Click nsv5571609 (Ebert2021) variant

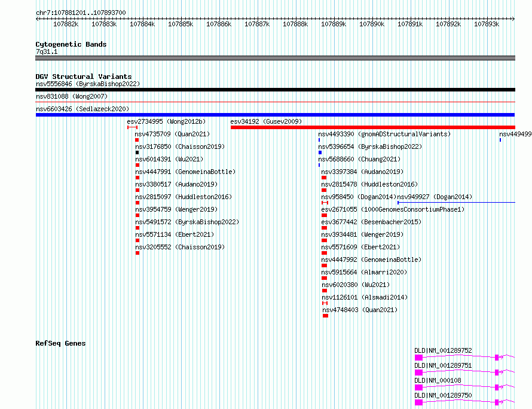tap(360, 247)
